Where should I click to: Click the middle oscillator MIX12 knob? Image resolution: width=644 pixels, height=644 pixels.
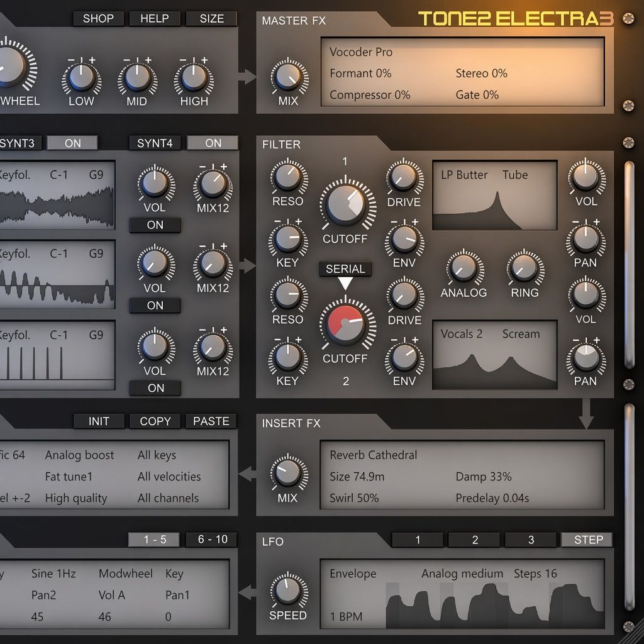(x=213, y=264)
